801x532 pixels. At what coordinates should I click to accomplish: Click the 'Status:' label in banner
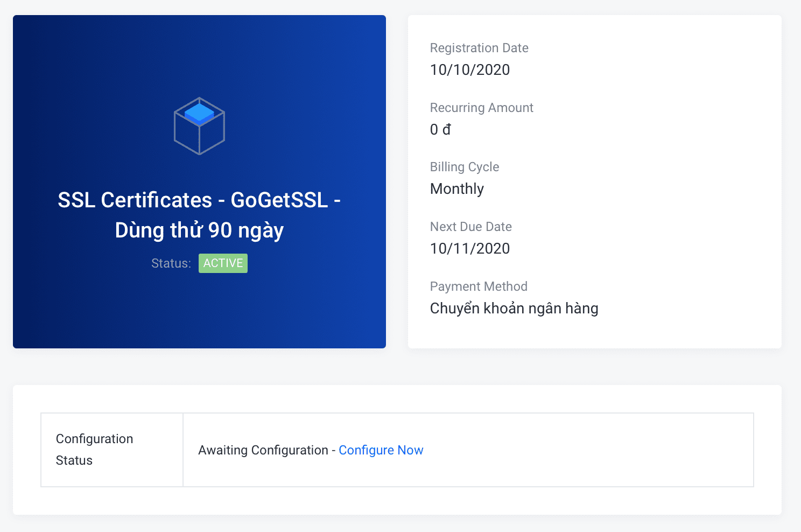(171, 263)
